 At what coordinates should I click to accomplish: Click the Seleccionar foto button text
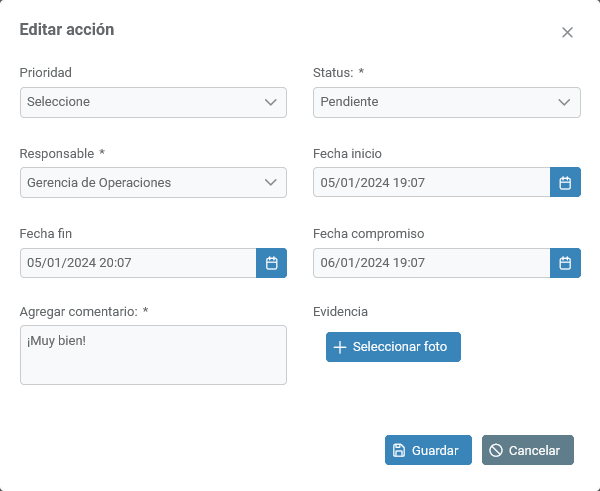click(400, 347)
